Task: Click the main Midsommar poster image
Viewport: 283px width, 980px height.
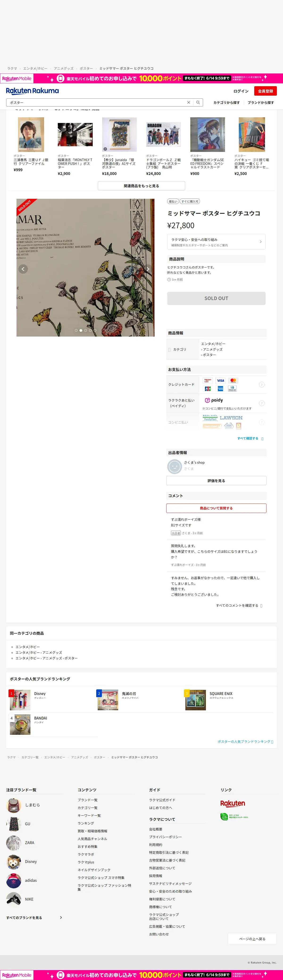Action: (x=85, y=268)
